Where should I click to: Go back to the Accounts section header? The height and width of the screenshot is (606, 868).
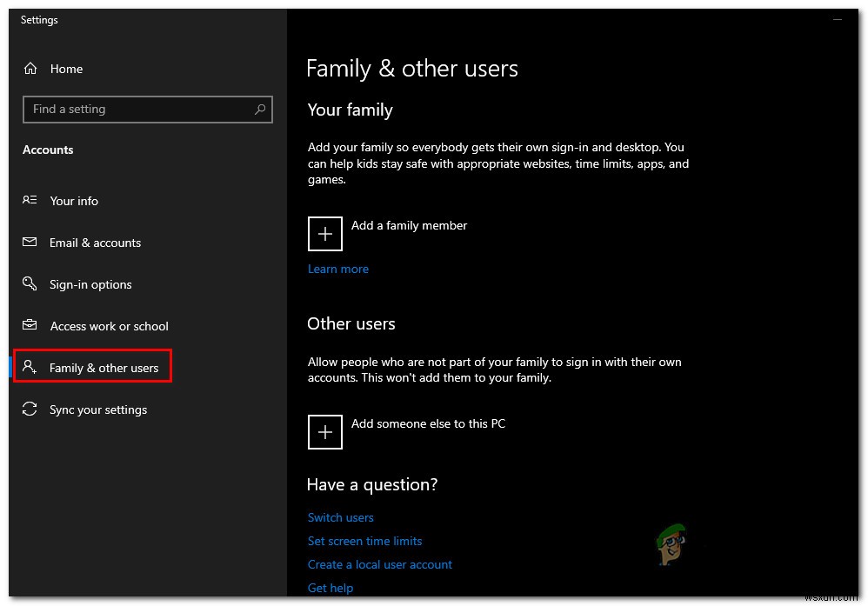coord(48,150)
